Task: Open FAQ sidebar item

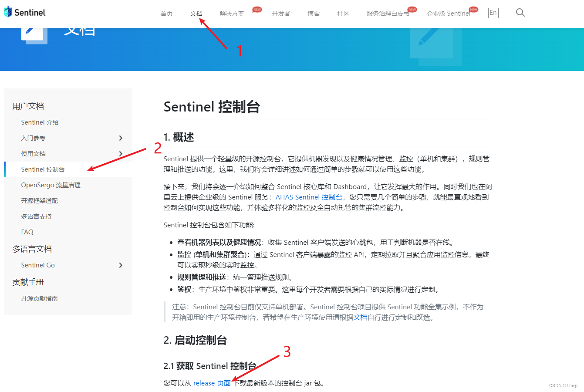Action: tap(27, 232)
